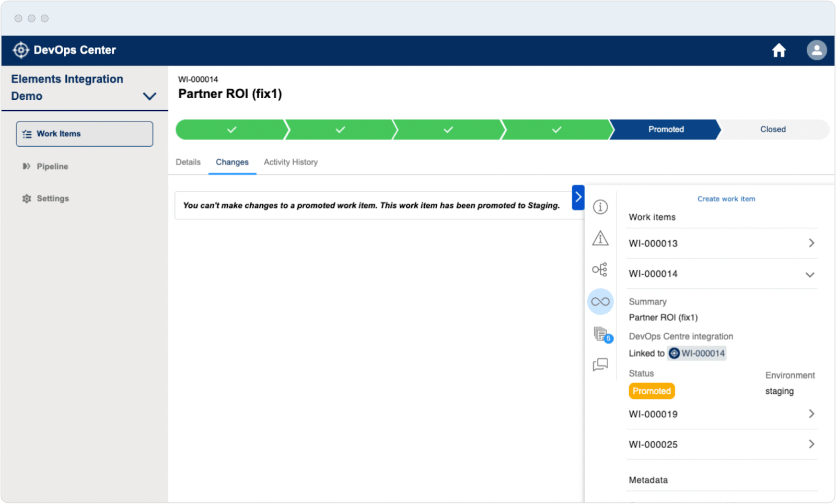The width and height of the screenshot is (836, 504).
Task: Click the DevOps Center logo icon
Action: coord(21,50)
